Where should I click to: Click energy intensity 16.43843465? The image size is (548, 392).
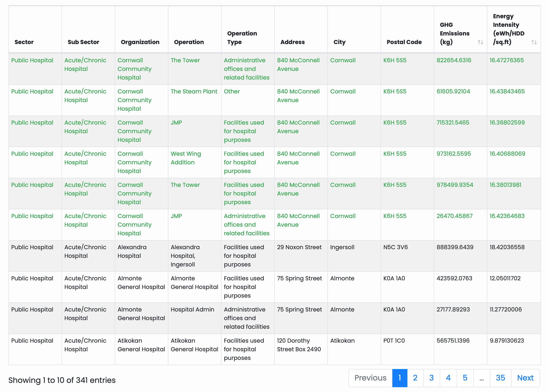coord(507,92)
